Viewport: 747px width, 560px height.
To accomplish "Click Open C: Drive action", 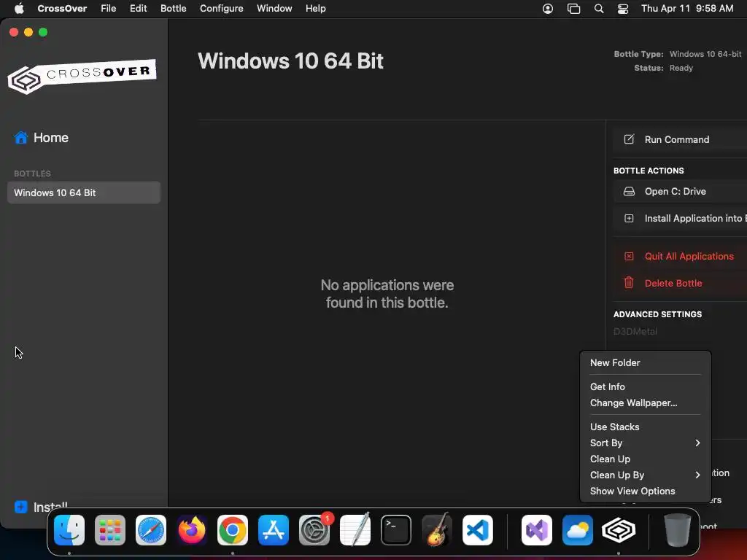I will [680, 192].
